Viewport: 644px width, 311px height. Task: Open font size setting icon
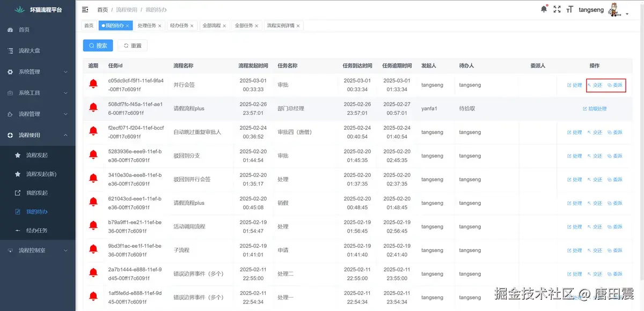pyautogui.click(x=569, y=9)
